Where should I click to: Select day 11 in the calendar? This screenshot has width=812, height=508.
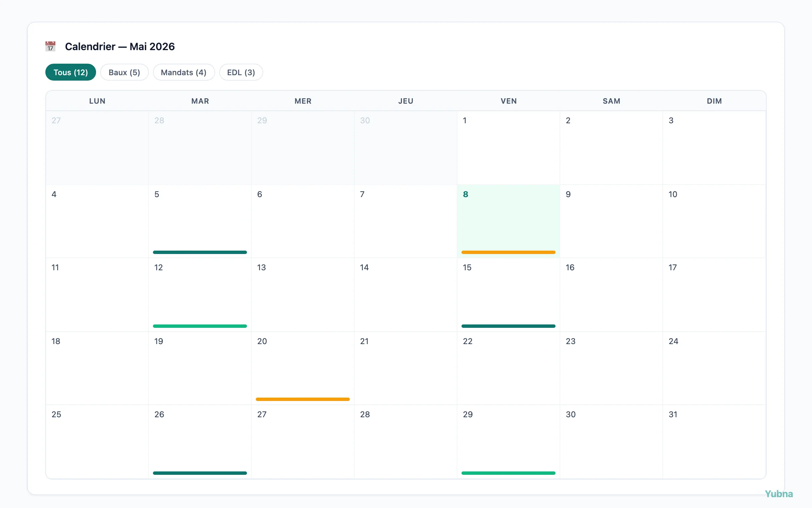97,295
